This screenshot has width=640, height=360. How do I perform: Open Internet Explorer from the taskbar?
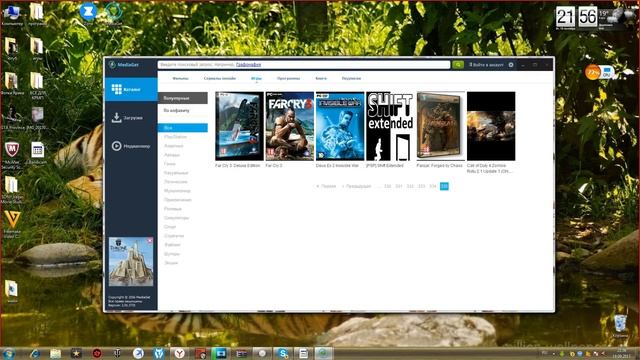click(34, 353)
